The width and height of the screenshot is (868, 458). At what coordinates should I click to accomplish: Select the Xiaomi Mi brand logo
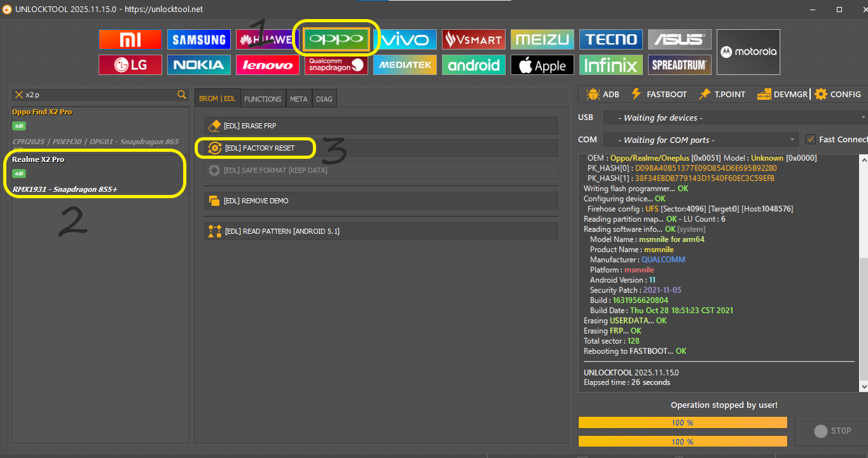coord(130,39)
